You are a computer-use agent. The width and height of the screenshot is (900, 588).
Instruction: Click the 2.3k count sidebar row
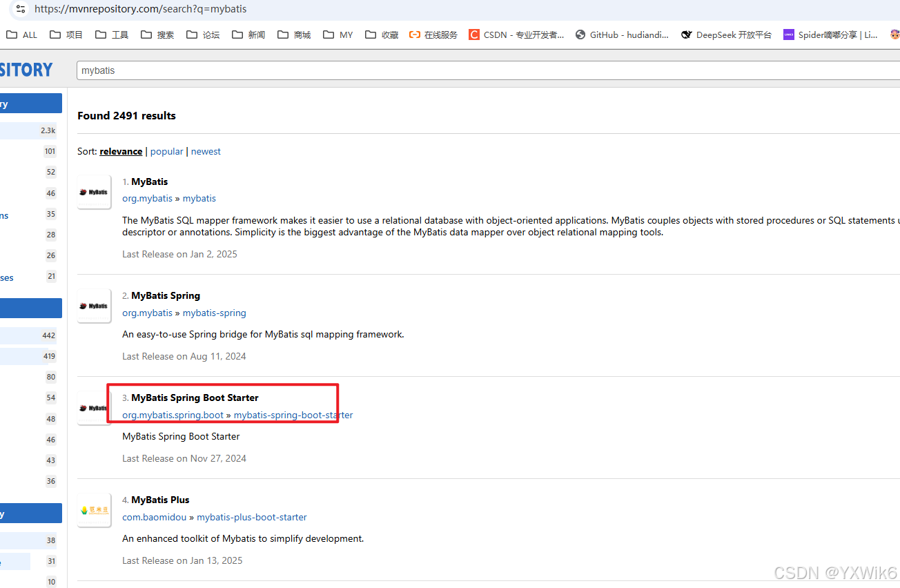click(28, 130)
